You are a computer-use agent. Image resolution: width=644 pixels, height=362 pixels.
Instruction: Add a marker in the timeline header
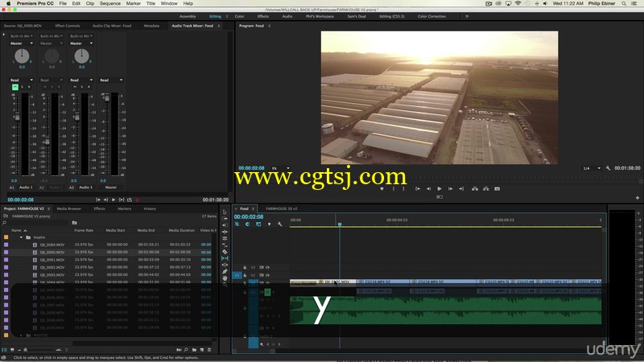[269, 224]
